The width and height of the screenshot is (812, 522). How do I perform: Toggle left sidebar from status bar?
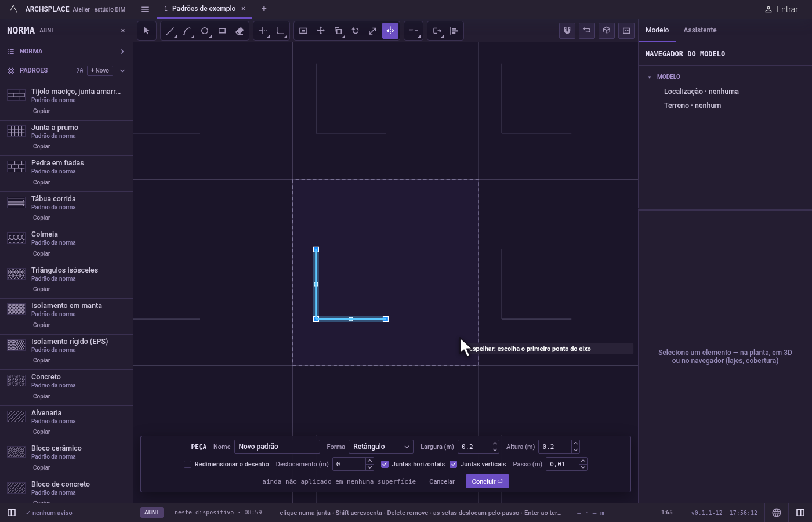(11, 513)
